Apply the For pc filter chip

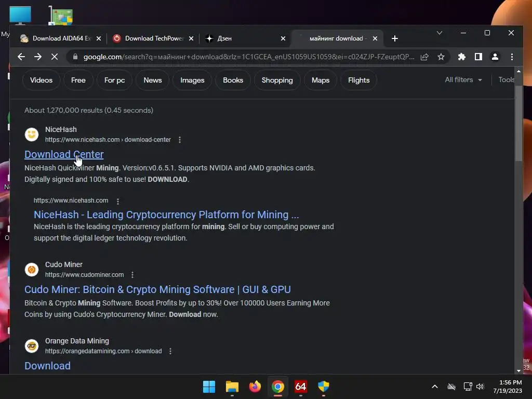coord(114,80)
